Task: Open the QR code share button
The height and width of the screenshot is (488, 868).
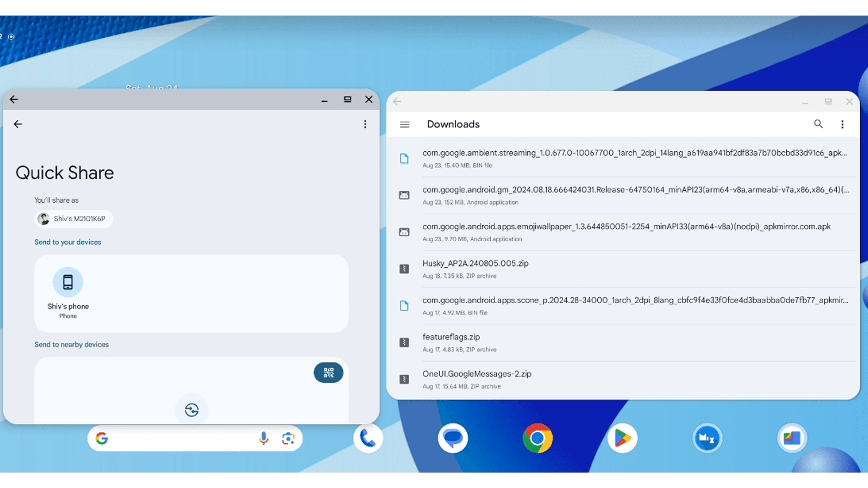Action: pos(328,373)
